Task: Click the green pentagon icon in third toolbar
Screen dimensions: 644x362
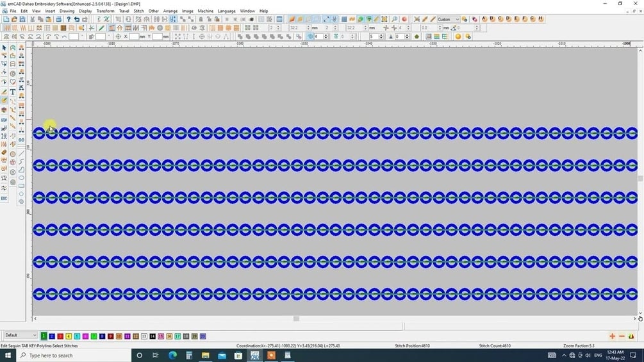Action: click(417, 37)
